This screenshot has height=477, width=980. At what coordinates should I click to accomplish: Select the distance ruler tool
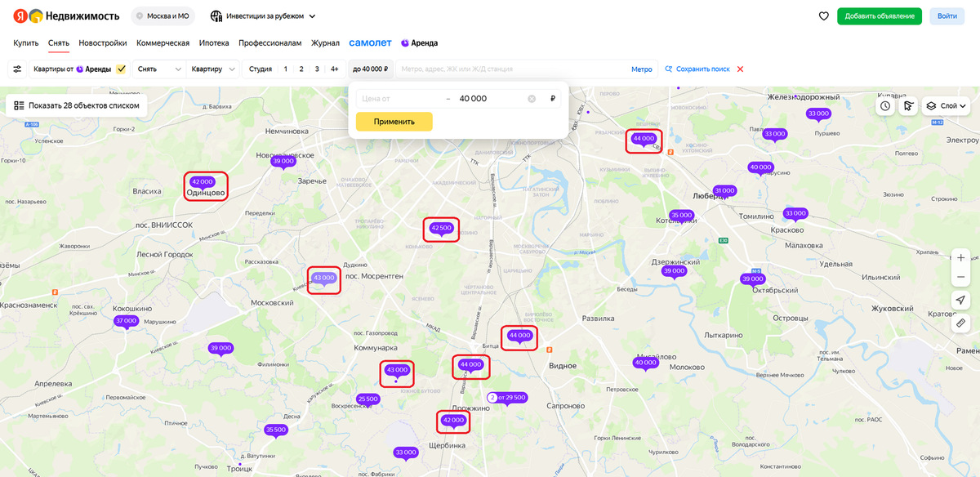point(960,323)
